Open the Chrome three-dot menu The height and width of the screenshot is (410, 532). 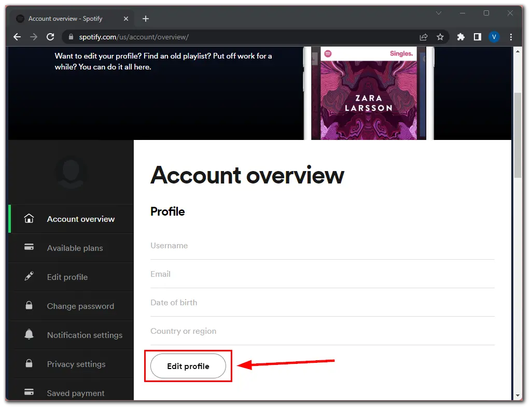click(x=511, y=37)
